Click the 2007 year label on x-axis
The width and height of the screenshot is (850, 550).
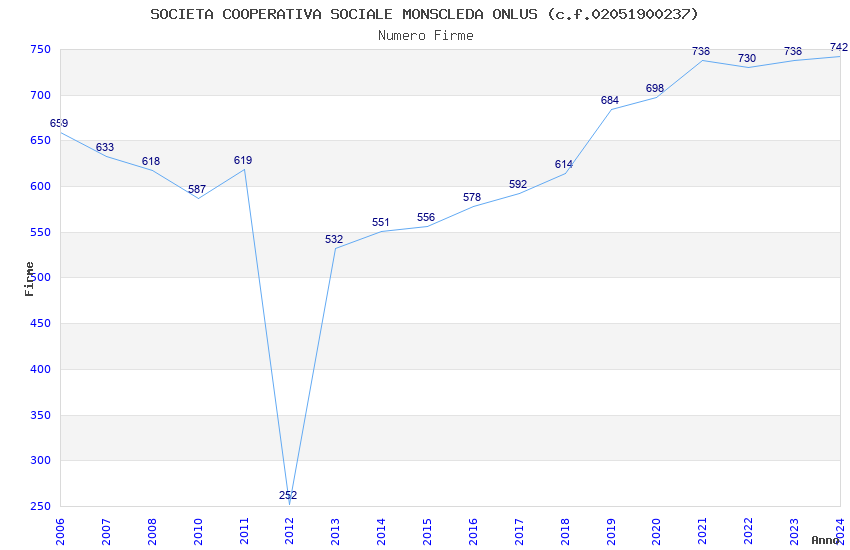click(x=106, y=532)
